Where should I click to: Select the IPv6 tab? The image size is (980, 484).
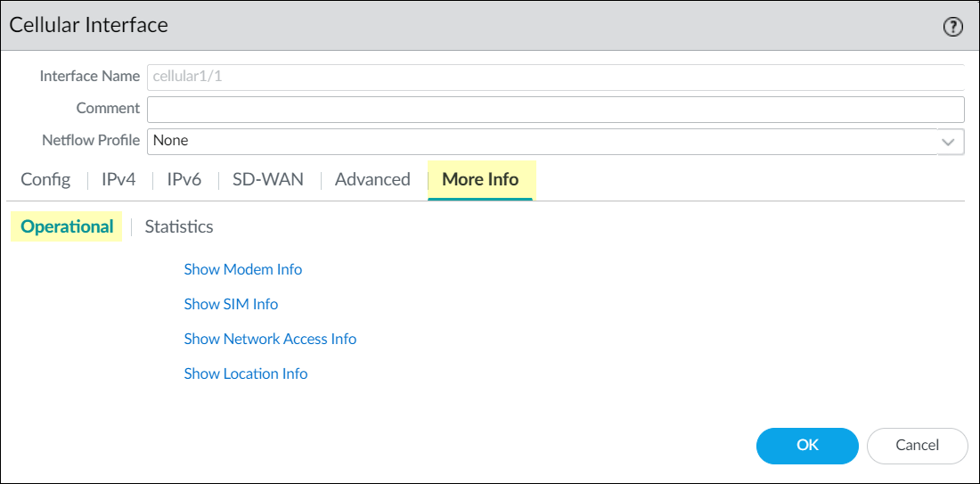click(184, 179)
